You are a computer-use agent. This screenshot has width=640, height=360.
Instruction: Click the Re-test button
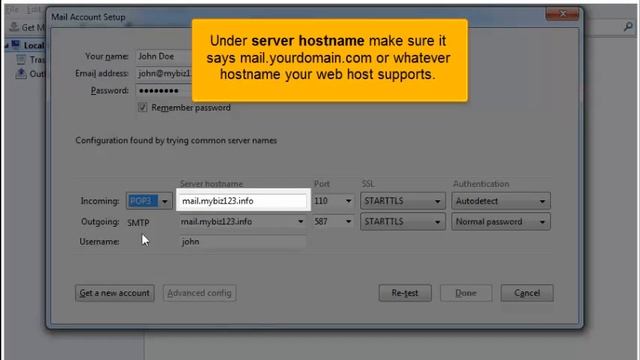[405, 293]
